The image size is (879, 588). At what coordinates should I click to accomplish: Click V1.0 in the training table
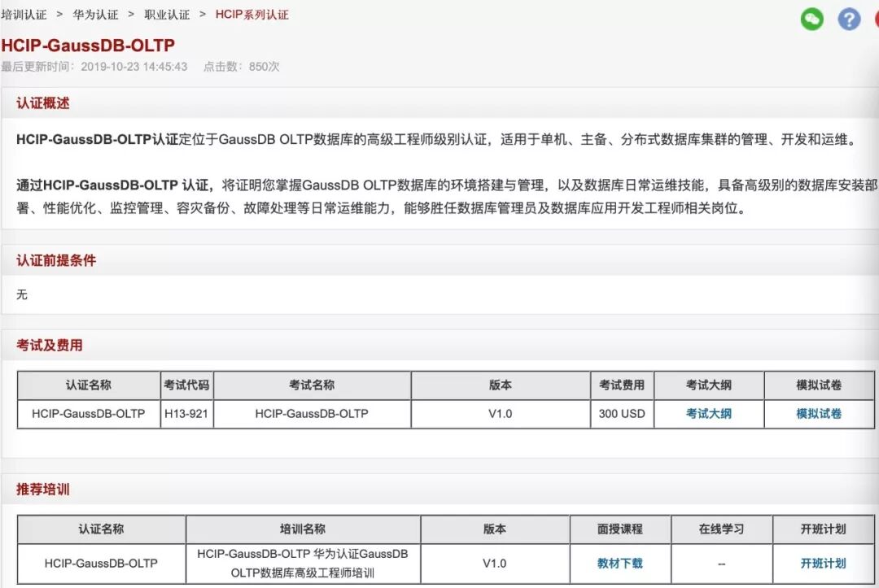[x=495, y=564]
